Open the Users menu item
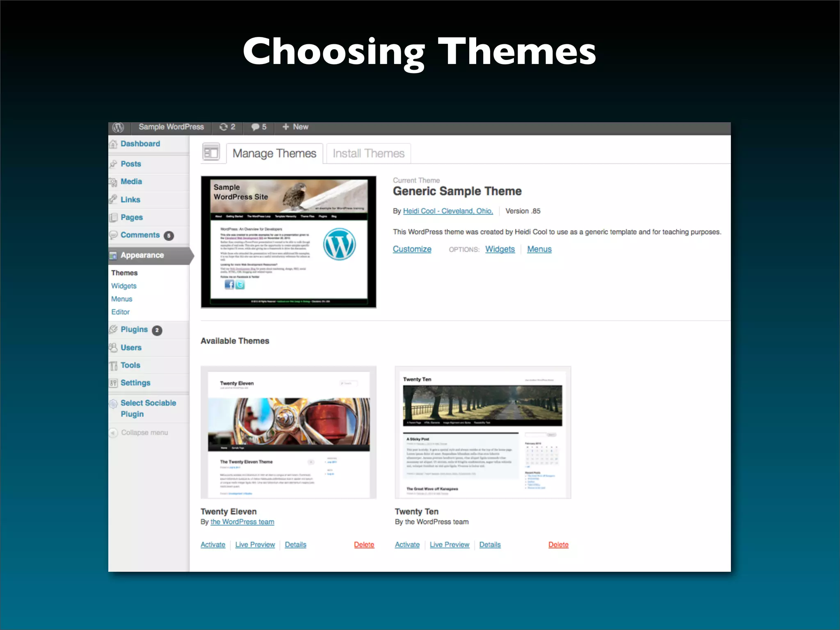 click(x=131, y=348)
